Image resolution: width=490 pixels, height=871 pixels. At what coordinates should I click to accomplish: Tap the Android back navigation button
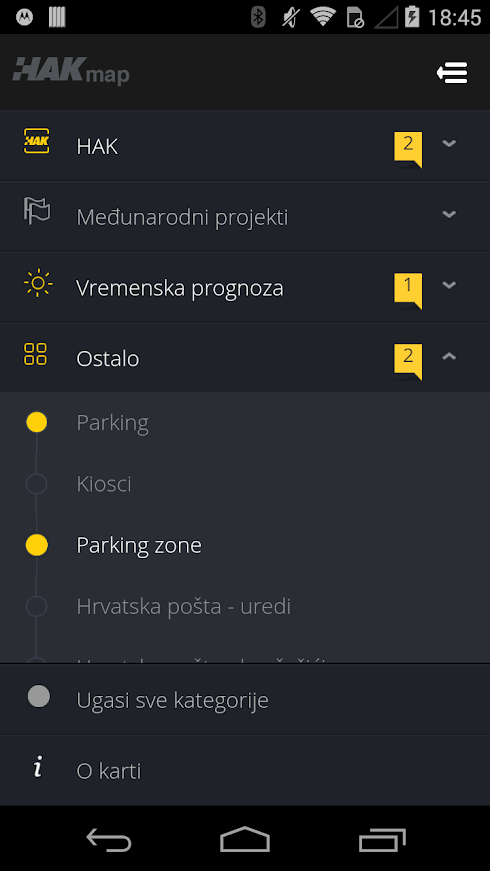click(108, 839)
